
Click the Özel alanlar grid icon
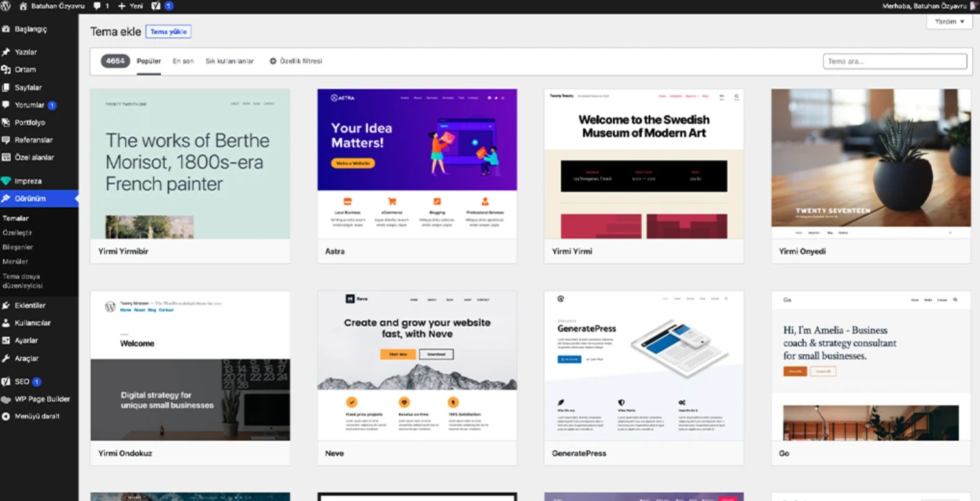[x=6, y=158]
